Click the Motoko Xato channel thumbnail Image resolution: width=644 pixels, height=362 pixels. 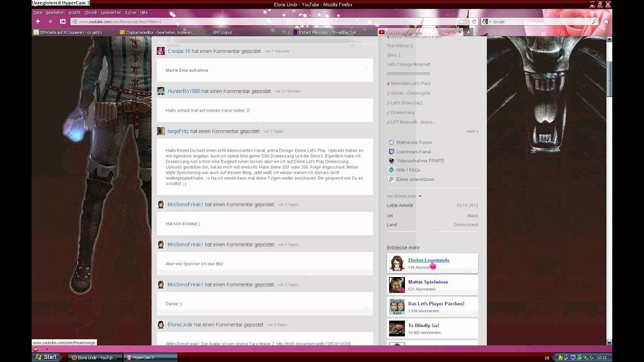coord(396,307)
